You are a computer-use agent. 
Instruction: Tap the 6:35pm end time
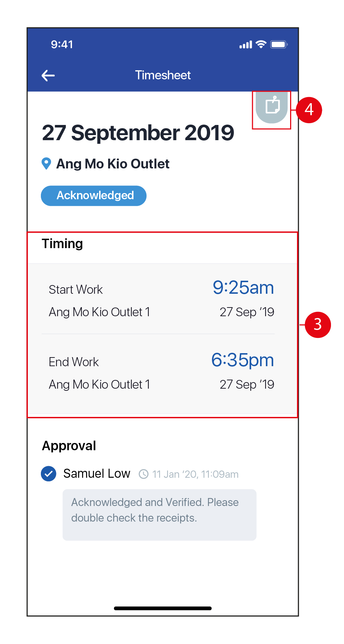[242, 360]
